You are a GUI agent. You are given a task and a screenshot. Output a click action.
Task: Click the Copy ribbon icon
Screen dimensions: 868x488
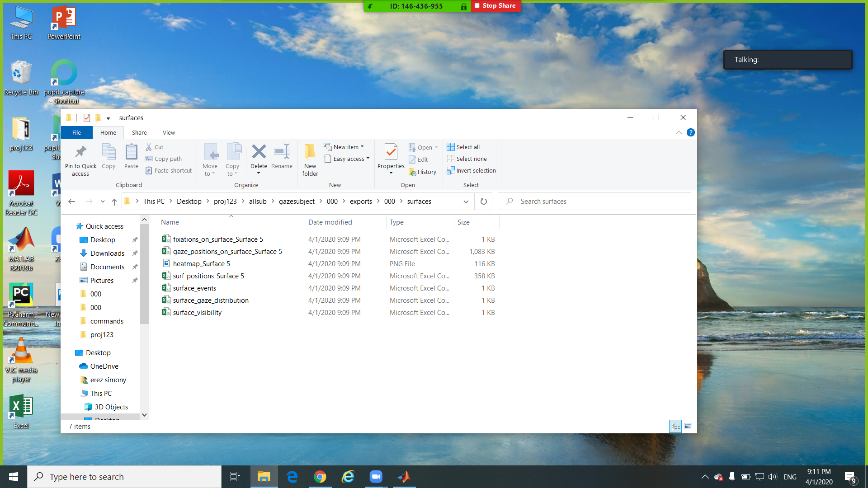click(108, 156)
